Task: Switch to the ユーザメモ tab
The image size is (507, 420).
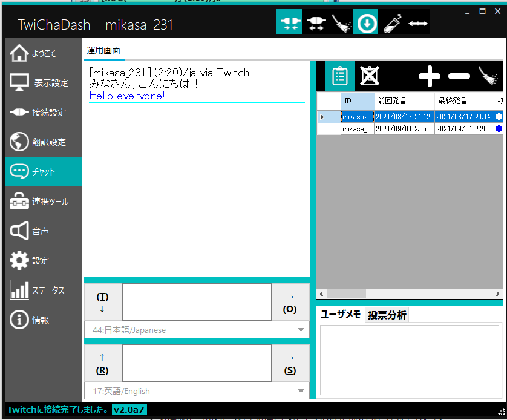Action: coord(341,314)
